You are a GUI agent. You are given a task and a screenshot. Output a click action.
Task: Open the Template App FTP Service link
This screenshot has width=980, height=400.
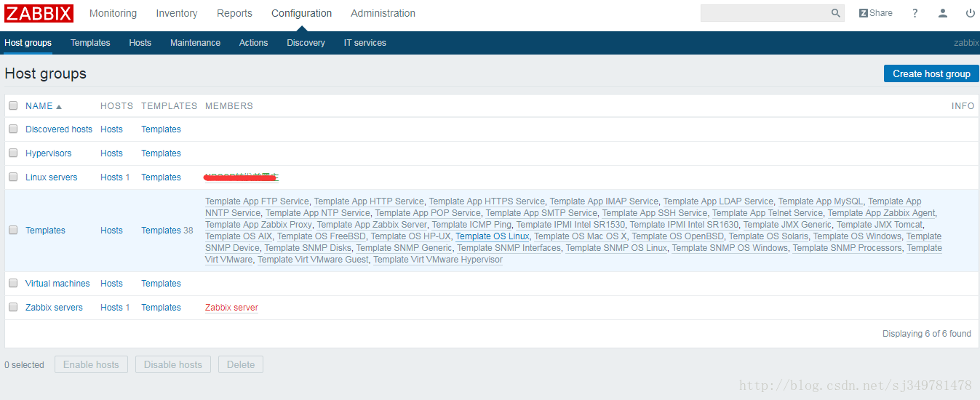pos(257,201)
